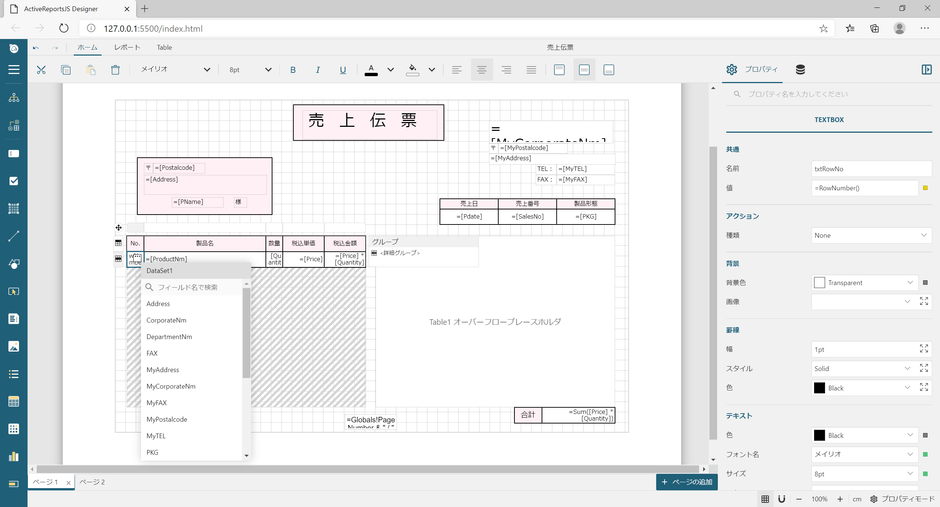Viewport: 940px width, 507px height.
Task: Open the メイリオ font family dropdown in toolbar
Action: click(x=175, y=70)
